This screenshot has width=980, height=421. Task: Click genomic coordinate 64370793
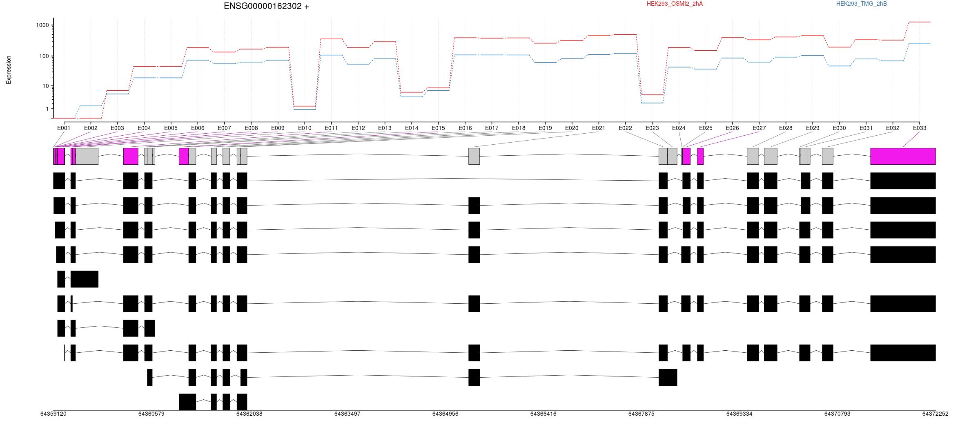837,414
